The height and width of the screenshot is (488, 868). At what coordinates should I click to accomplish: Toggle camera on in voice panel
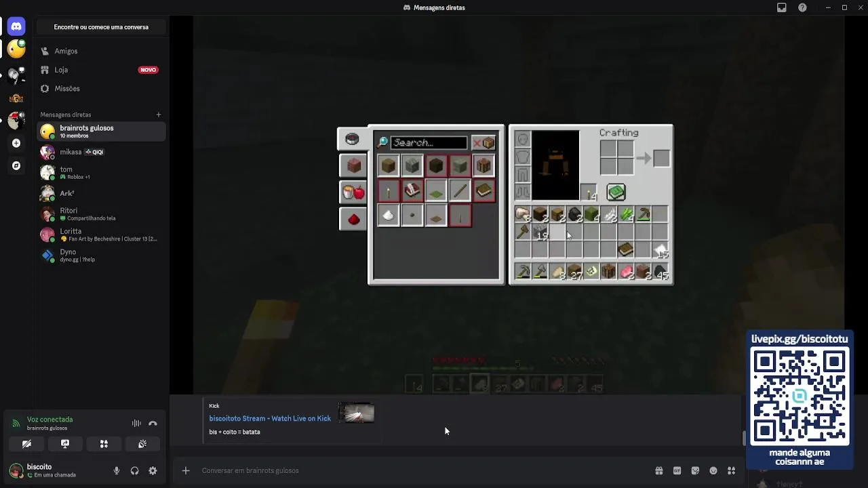pyautogui.click(x=26, y=444)
